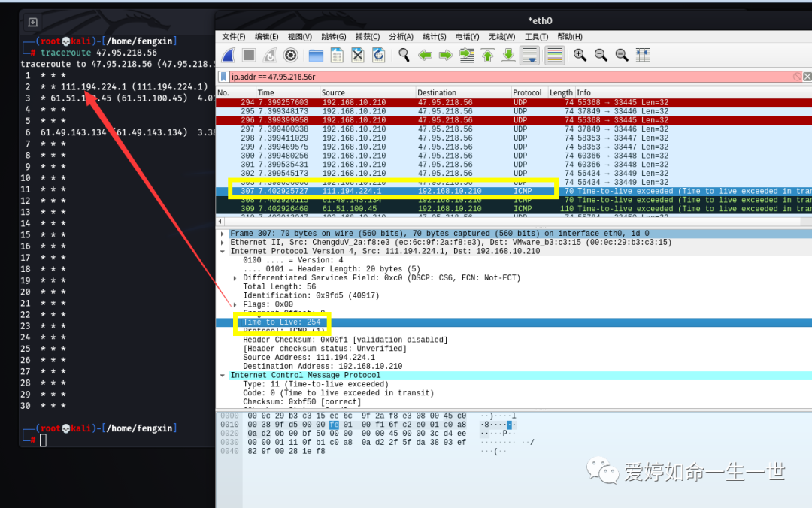Toggle auto-scroll during live capture
The height and width of the screenshot is (508, 812).
(529, 55)
